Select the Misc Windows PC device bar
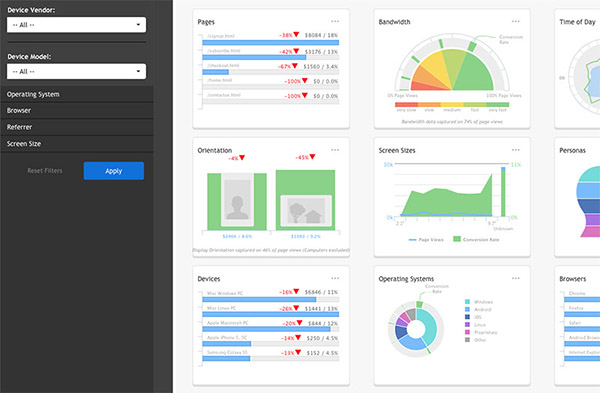Screen dimensions: 600x393 click(259, 300)
